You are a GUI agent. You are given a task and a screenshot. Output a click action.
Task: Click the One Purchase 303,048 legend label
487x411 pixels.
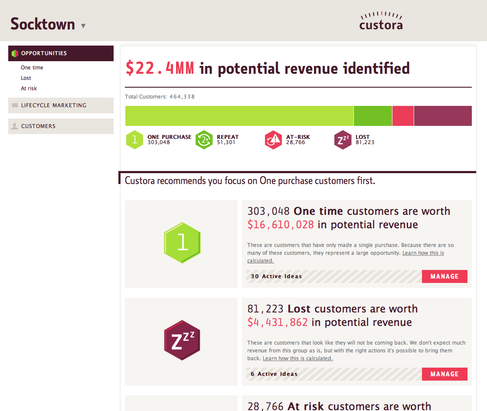[169, 139]
